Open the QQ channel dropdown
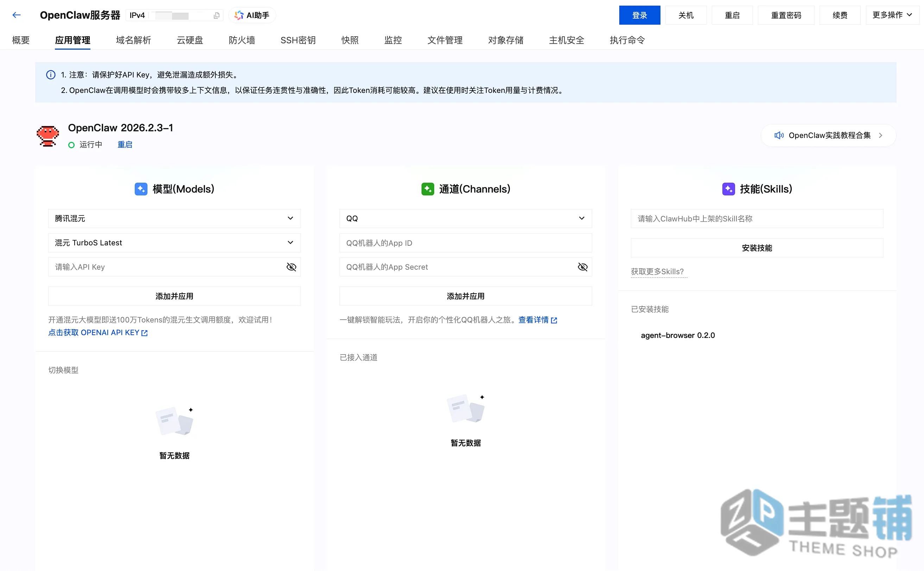Viewport: 924px width, 571px height. tap(466, 218)
